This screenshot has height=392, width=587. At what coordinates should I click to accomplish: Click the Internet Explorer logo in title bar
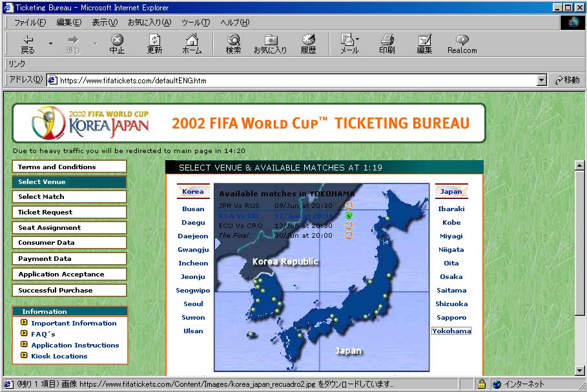tap(8, 7)
